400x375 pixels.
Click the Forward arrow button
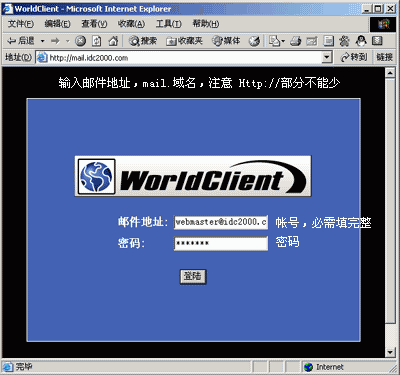(55, 41)
